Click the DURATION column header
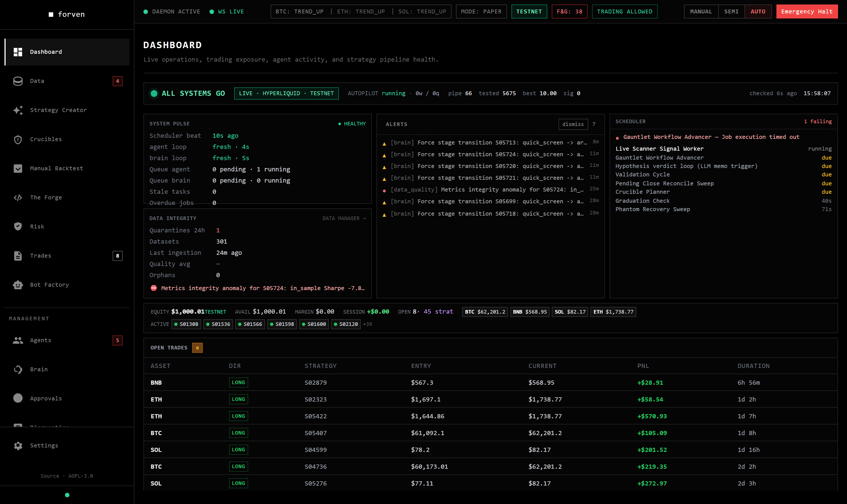 coord(753,366)
